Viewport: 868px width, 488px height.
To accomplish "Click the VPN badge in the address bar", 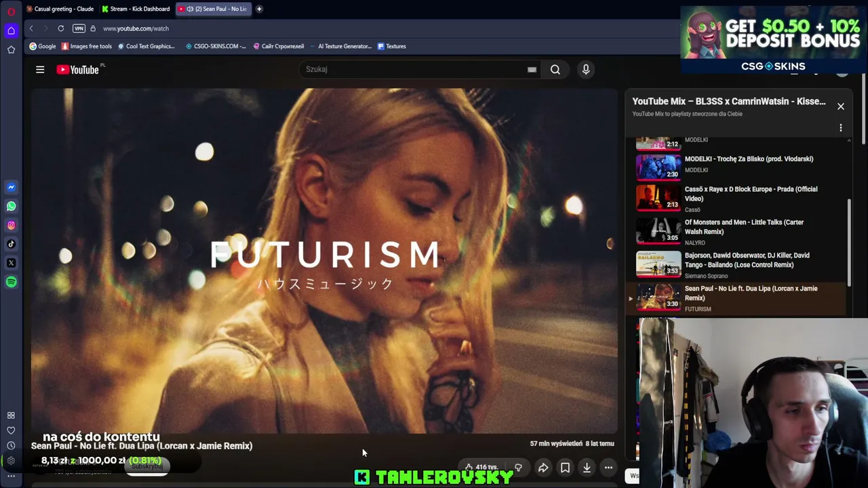I will [x=79, y=28].
